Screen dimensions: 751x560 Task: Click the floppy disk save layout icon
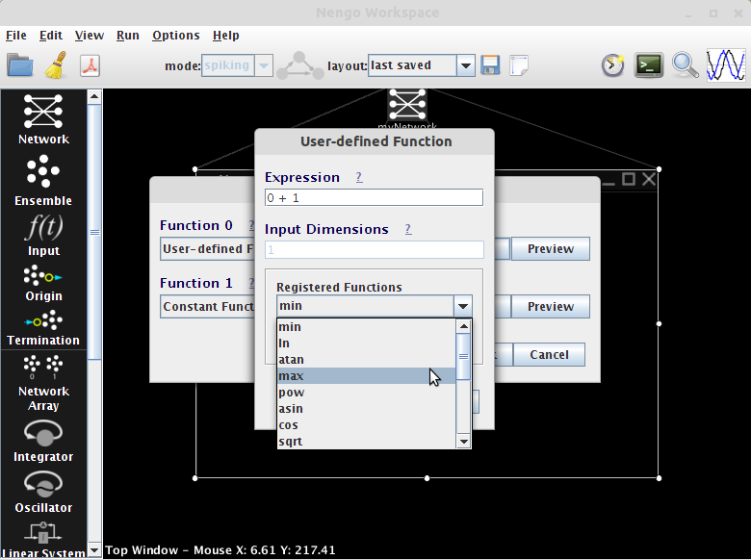[x=490, y=65]
